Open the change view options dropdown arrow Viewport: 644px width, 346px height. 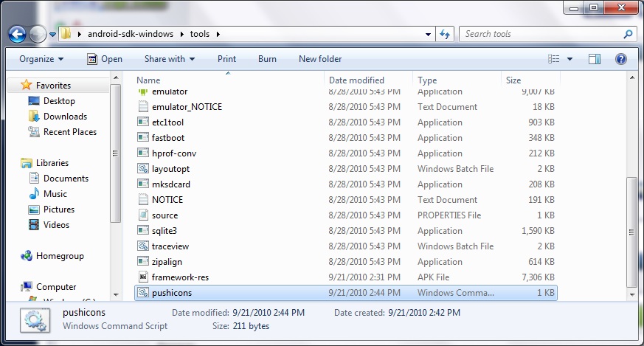pyautogui.click(x=571, y=59)
